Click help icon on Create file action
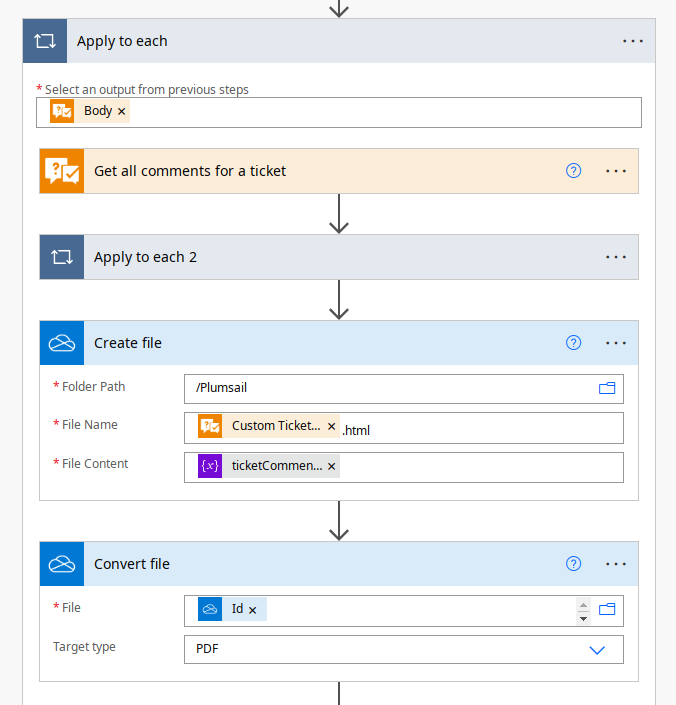 pos(573,343)
